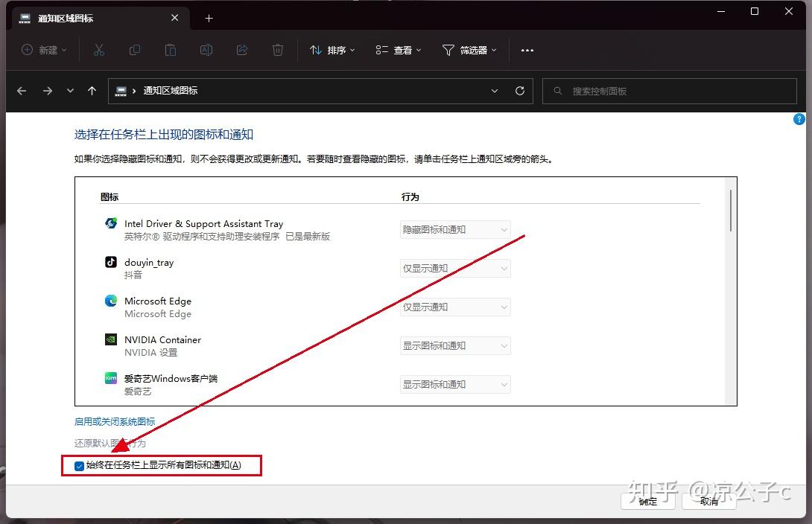Open behavior dropdown for douyin_tray
This screenshot has width=812, height=524.
click(x=455, y=269)
